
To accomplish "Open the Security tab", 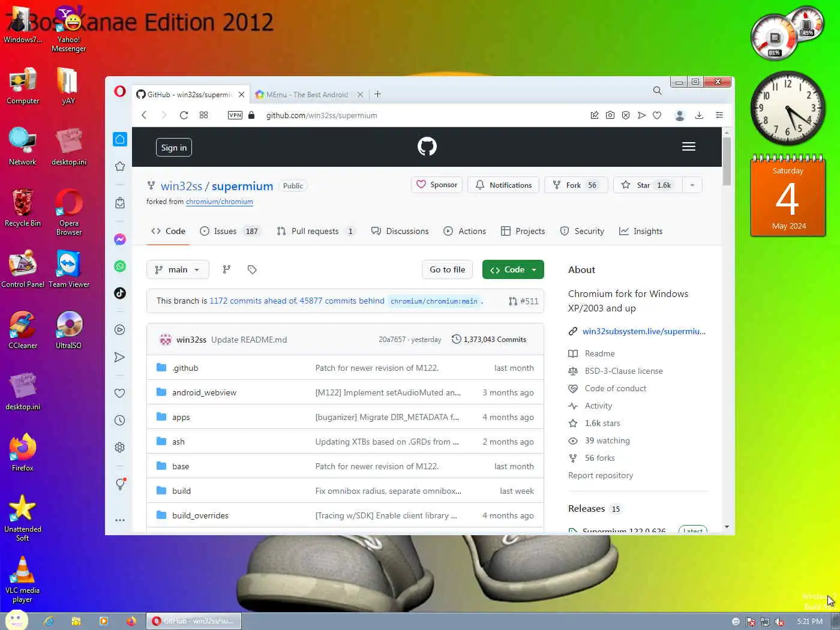I will pos(581,231).
